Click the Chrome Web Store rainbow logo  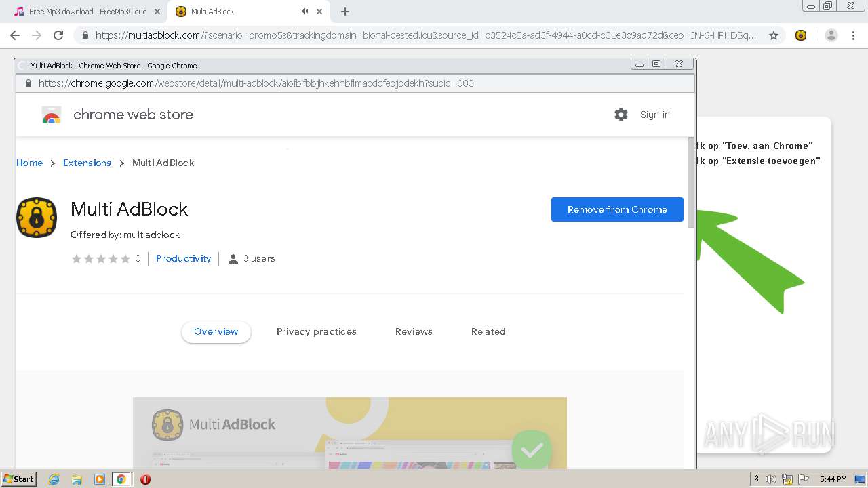[52, 115]
